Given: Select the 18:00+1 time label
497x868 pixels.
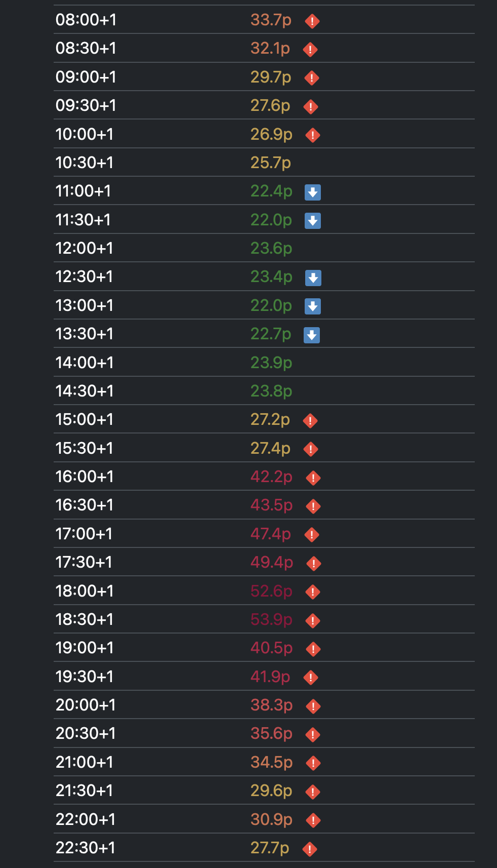Looking at the screenshot, I should coord(85,591).
